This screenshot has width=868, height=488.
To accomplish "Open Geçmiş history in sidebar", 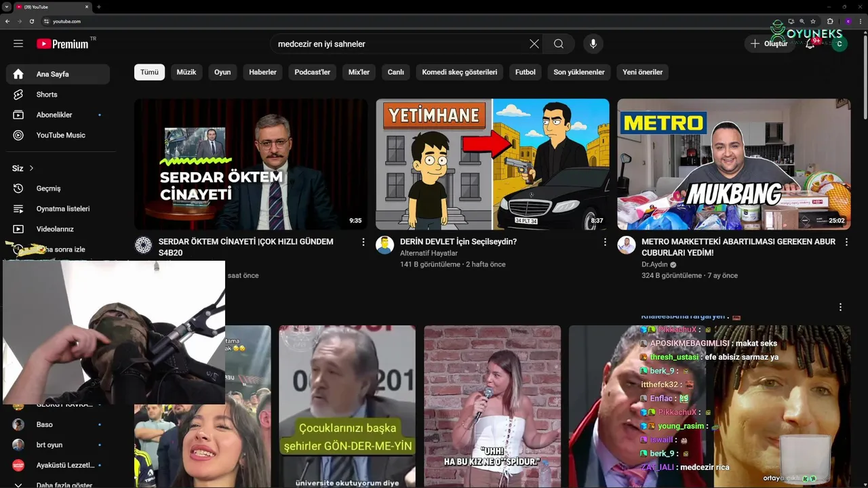I will pyautogui.click(x=58, y=188).
